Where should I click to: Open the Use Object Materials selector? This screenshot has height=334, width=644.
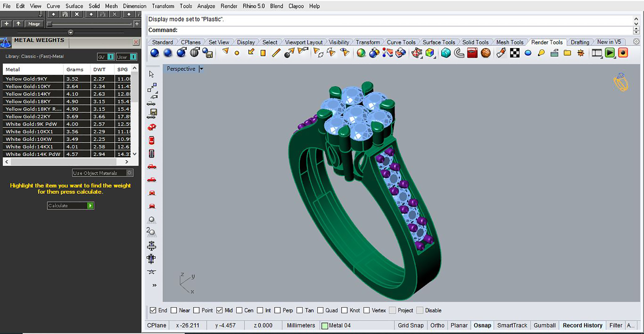(x=130, y=173)
